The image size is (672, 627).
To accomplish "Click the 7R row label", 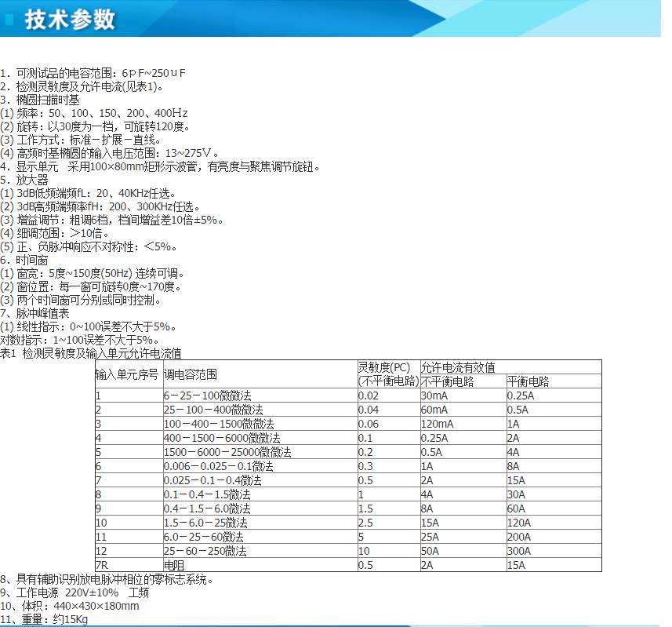I will point(102,566).
